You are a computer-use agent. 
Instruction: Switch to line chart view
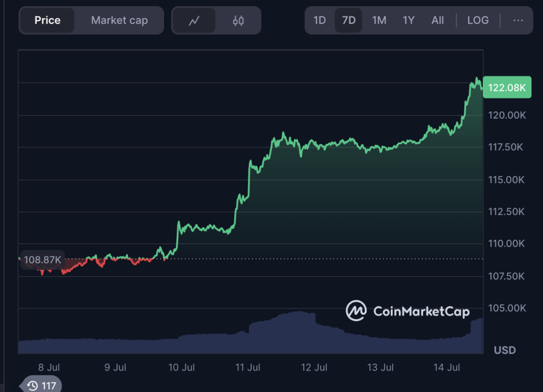pos(194,21)
